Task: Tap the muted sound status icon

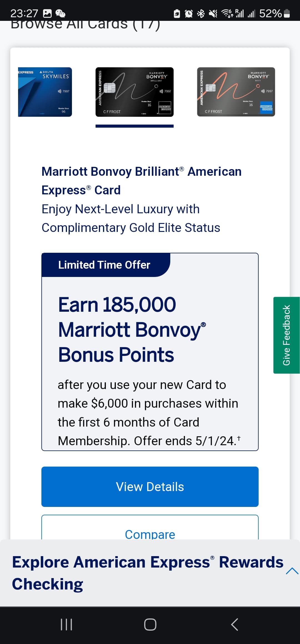Action: tap(213, 13)
